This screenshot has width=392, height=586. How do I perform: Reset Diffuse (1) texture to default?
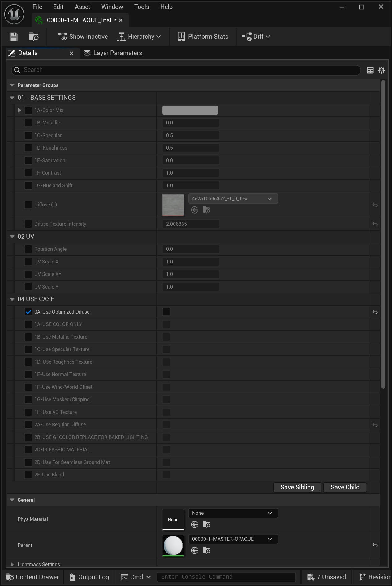(375, 205)
